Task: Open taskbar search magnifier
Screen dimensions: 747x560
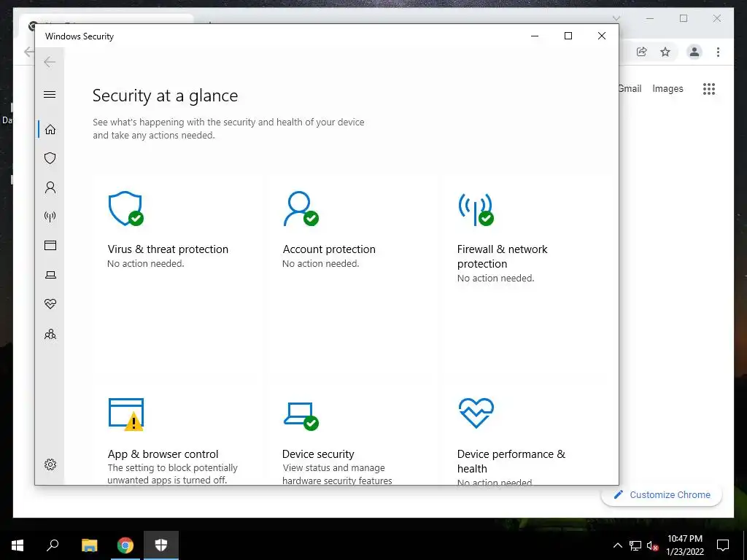Action: (53, 545)
